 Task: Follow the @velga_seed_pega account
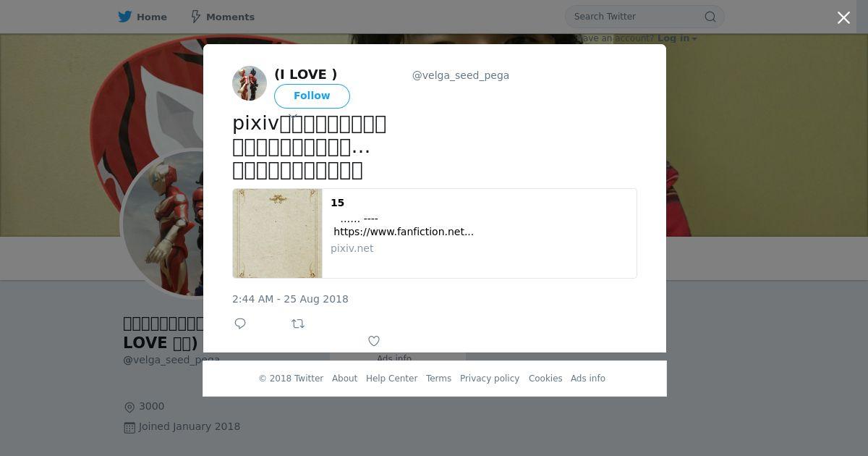pyautogui.click(x=312, y=96)
